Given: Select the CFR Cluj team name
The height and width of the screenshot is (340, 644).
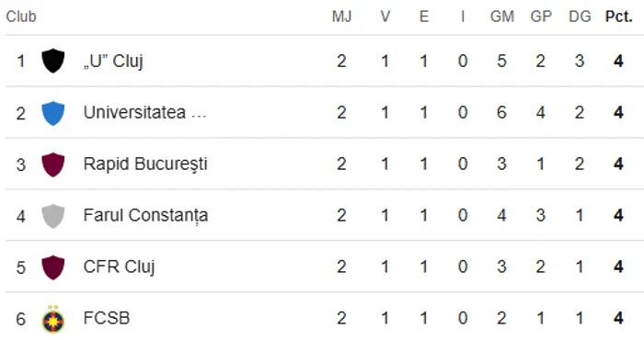Looking at the screenshot, I should [x=119, y=267].
